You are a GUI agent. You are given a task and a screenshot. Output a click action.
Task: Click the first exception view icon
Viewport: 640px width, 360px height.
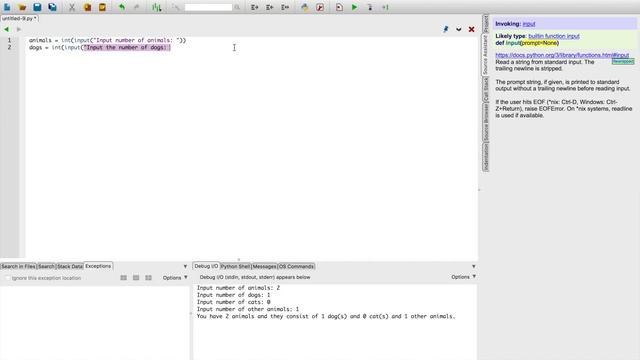pos(123,278)
